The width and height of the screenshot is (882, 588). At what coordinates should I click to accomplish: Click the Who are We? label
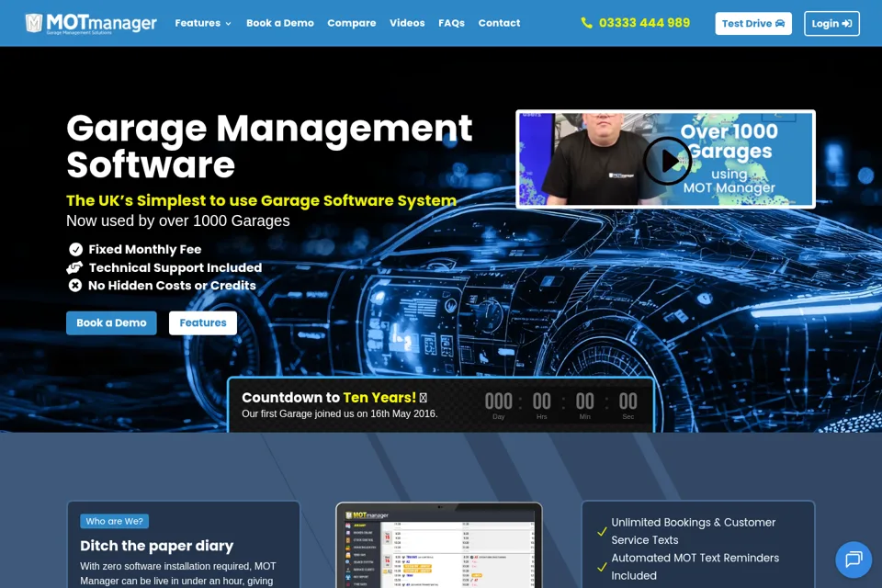pos(114,521)
